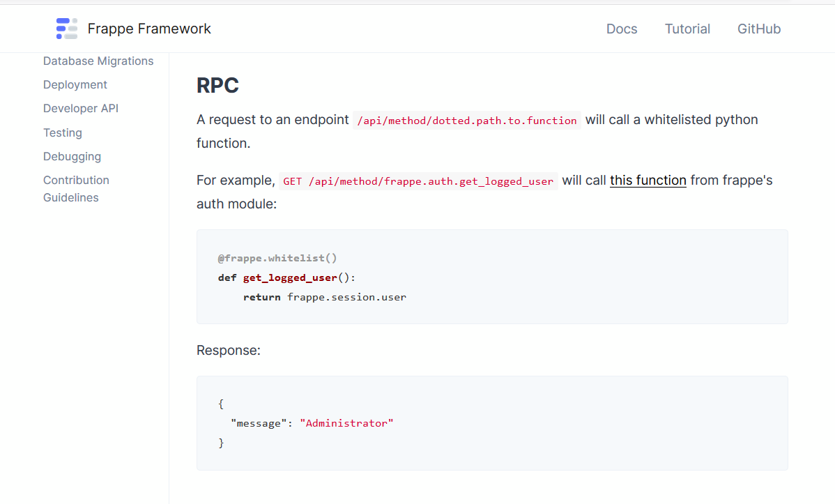Go to the Tutorial page
The image size is (835, 504).
(687, 29)
